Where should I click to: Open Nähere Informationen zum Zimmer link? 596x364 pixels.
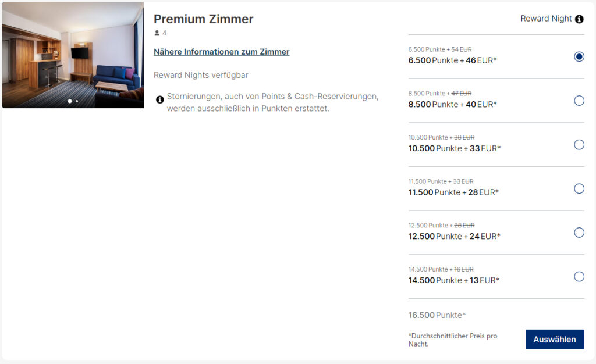pos(222,52)
